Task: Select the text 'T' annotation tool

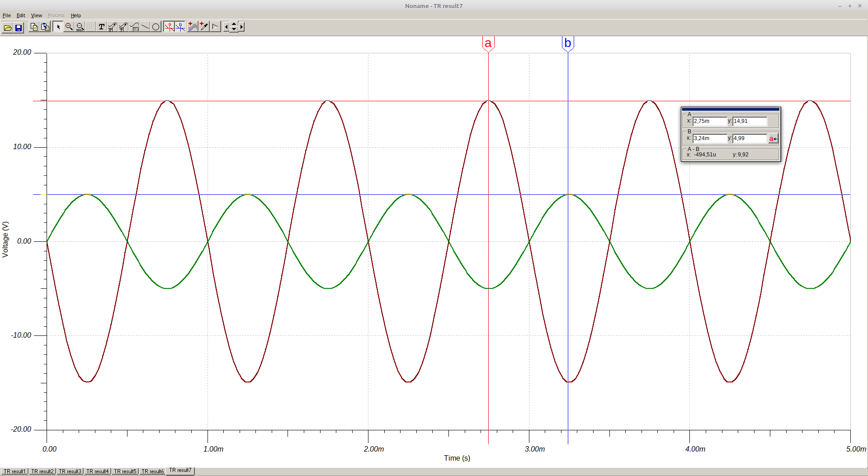Action: 101,27
